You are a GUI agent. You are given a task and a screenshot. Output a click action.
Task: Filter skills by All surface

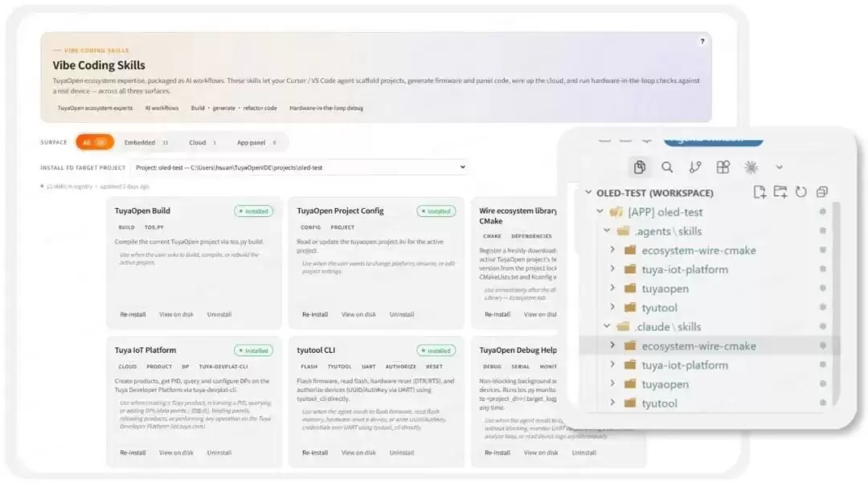point(95,142)
